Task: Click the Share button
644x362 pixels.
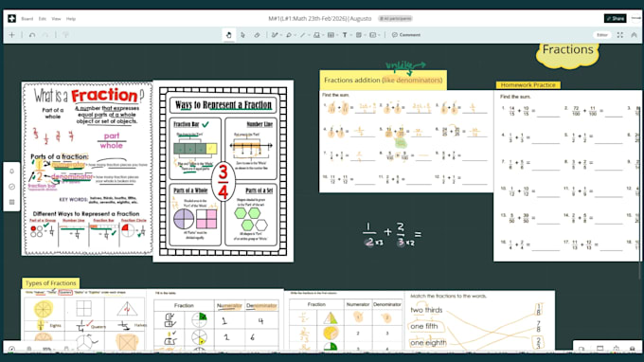Action: point(615,19)
